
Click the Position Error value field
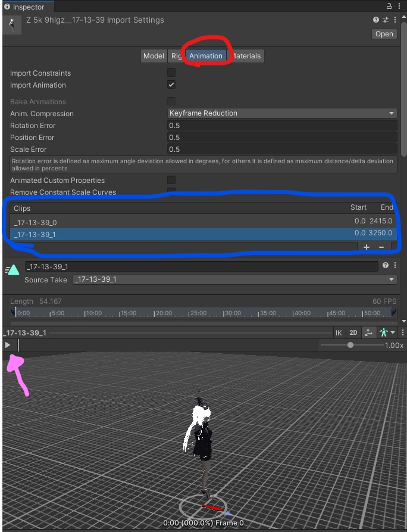[x=282, y=137]
